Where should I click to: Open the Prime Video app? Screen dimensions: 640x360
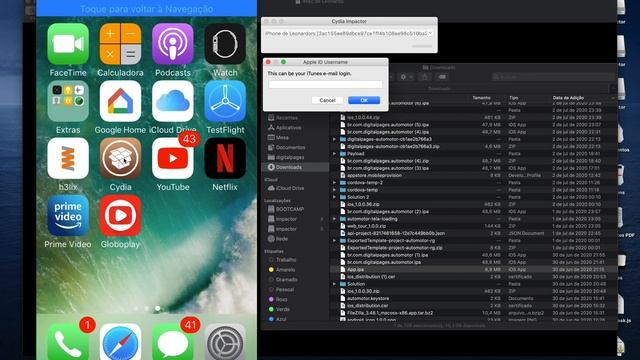pyautogui.click(x=68, y=216)
